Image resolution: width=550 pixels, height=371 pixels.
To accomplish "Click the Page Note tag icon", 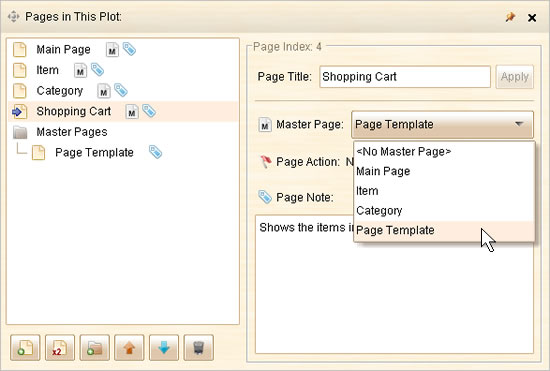I will (x=265, y=197).
